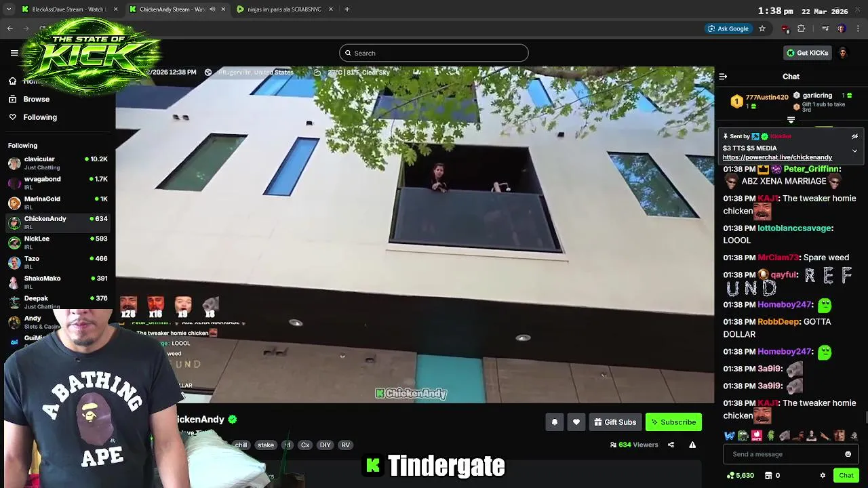Viewport: 868px width, 488px height.
Task: Toggle stream notifications bell
Action: click(554, 422)
